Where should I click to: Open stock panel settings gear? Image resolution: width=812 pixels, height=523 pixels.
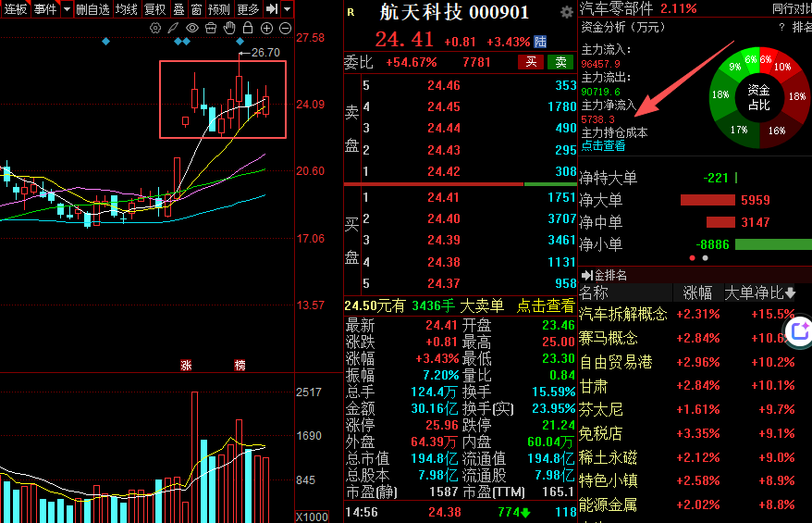pos(567,12)
